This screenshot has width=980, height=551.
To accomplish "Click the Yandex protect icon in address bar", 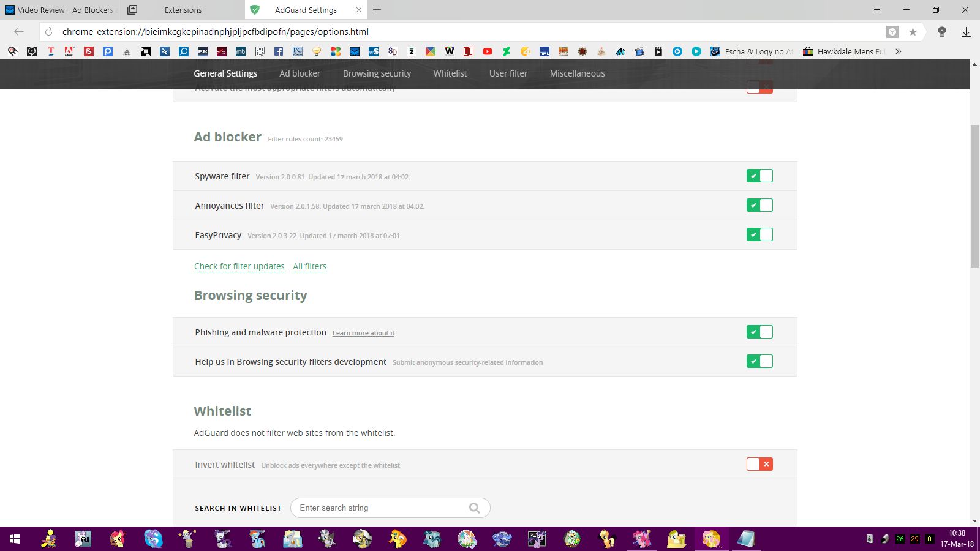I will point(892,32).
